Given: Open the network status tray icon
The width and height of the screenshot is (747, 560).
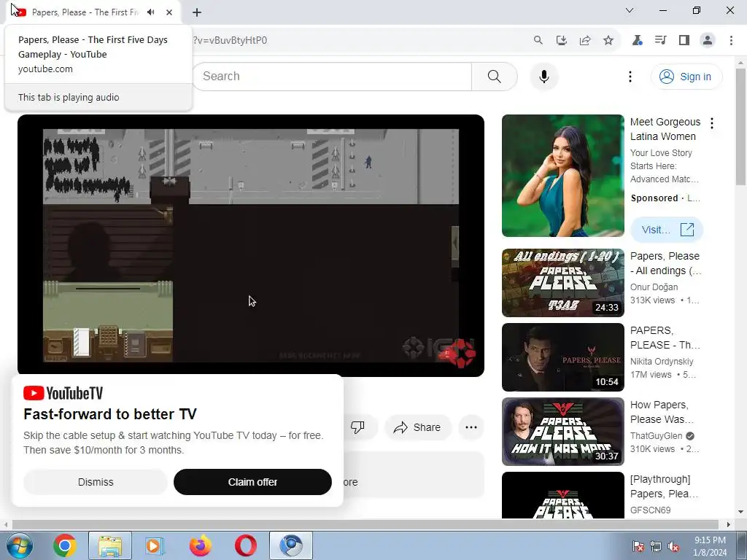Looking at the screenshot, I should pos(656,546).
